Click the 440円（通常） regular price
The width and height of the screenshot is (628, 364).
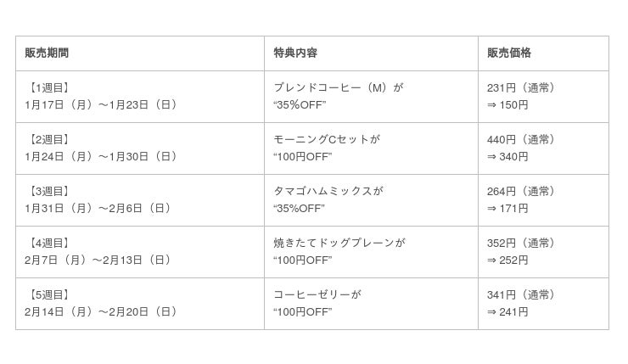[x=524, y=139]
